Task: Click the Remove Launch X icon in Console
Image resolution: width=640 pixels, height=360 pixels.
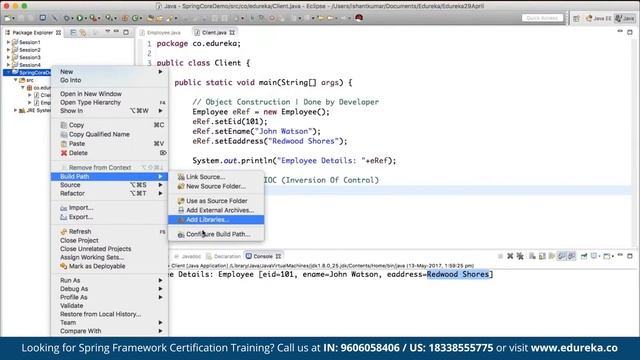Action: (x=510, y=256)
